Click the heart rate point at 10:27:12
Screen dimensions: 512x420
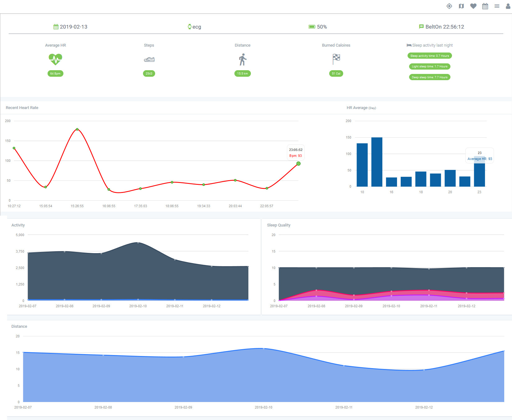(x=14, y=148)
